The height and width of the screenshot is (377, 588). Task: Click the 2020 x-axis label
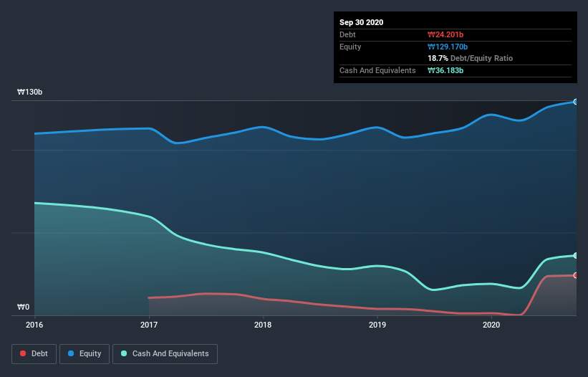[491, 325]
